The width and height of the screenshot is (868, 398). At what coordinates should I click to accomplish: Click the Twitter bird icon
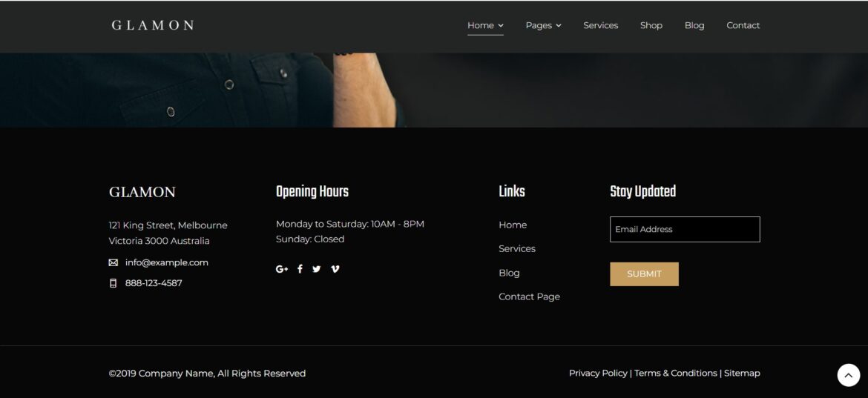[x=317, y=269]
